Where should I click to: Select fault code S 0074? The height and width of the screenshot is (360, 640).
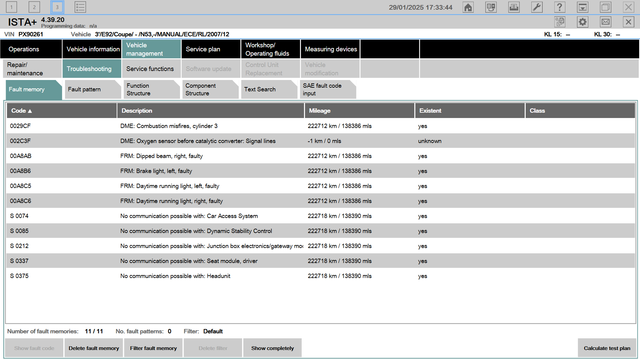pos(19,216)
